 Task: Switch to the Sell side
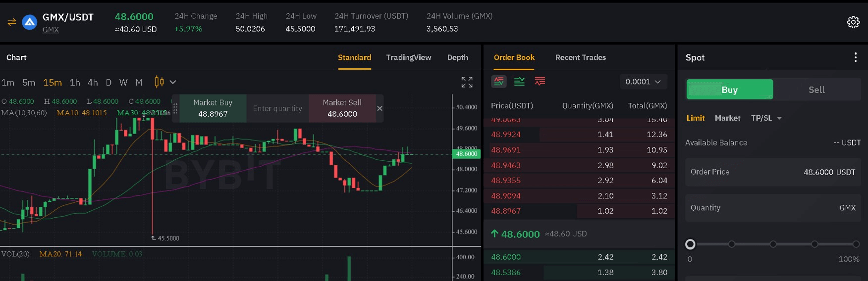(816, 90)
